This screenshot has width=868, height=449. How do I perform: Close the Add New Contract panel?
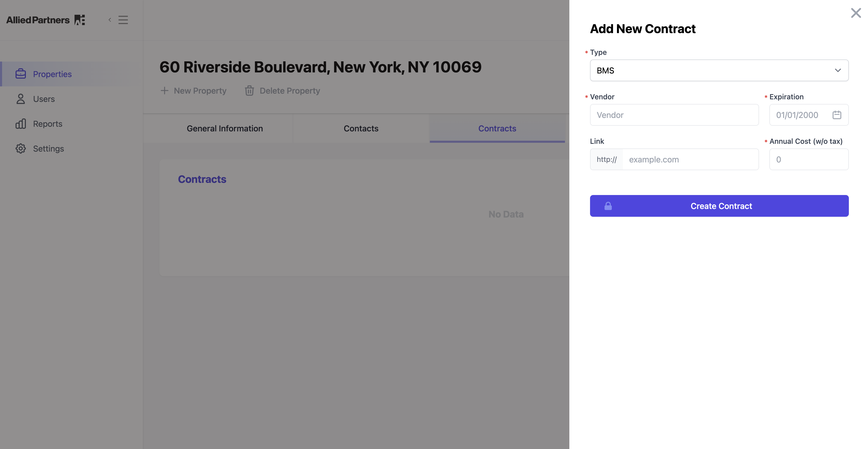pyautogui.click(x=856, y=13)
